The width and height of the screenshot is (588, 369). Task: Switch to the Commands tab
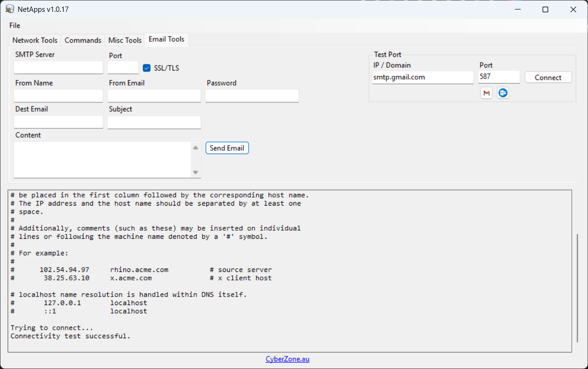coord(83,40)
